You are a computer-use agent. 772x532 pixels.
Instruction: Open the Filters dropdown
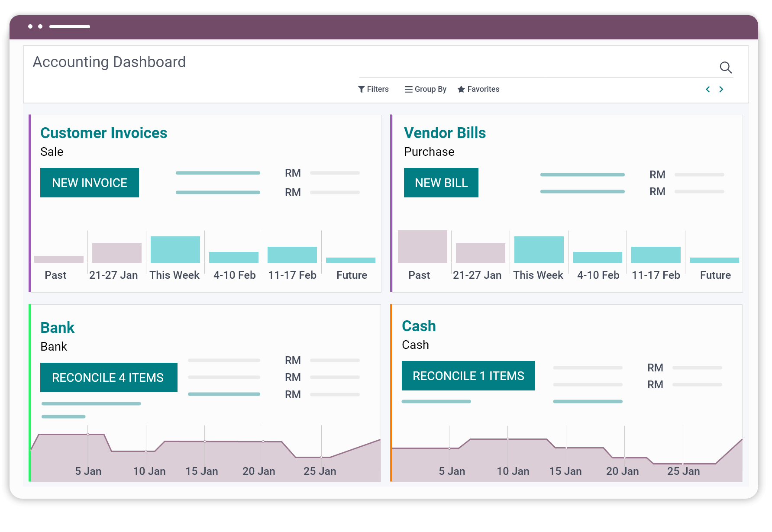[378, 89]
